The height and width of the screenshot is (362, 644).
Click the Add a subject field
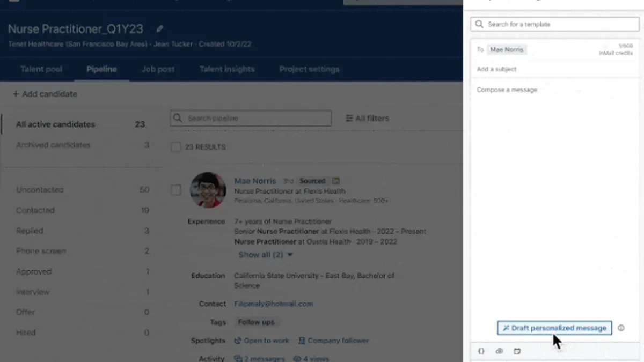pyautogui.click(x=555, y=69)
